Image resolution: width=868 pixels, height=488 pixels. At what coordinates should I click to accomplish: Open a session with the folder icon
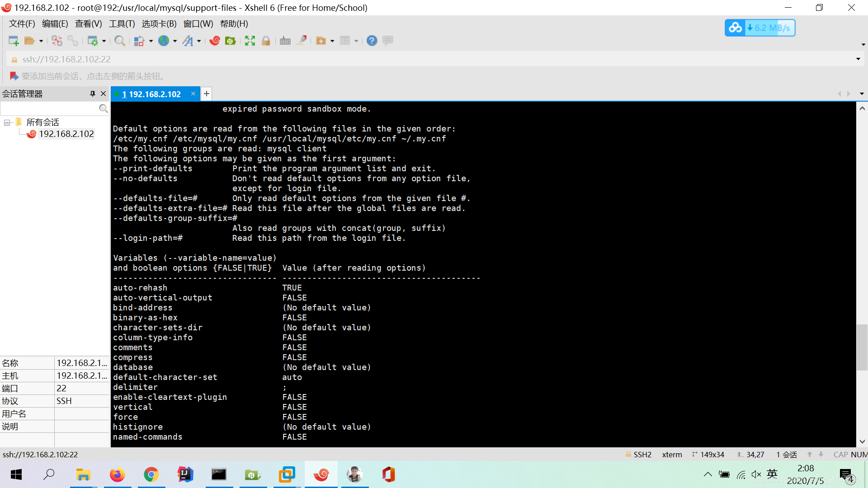coord(29,41)
